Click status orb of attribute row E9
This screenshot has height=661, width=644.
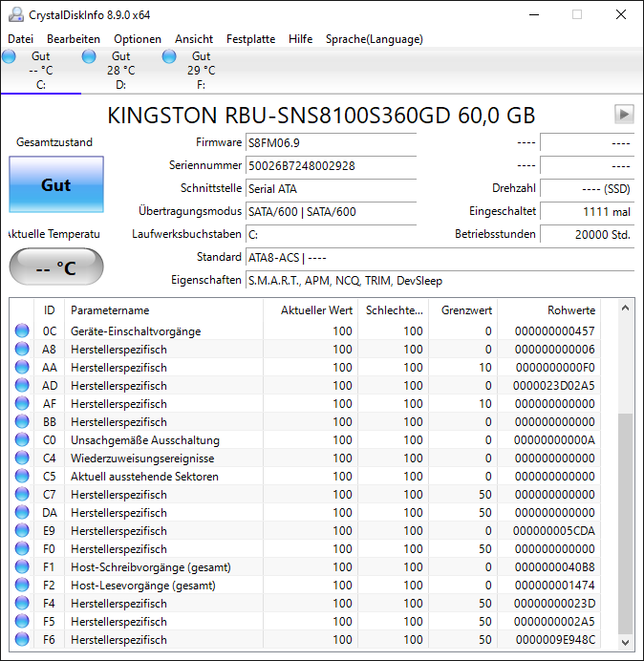(x=22, y=530)
